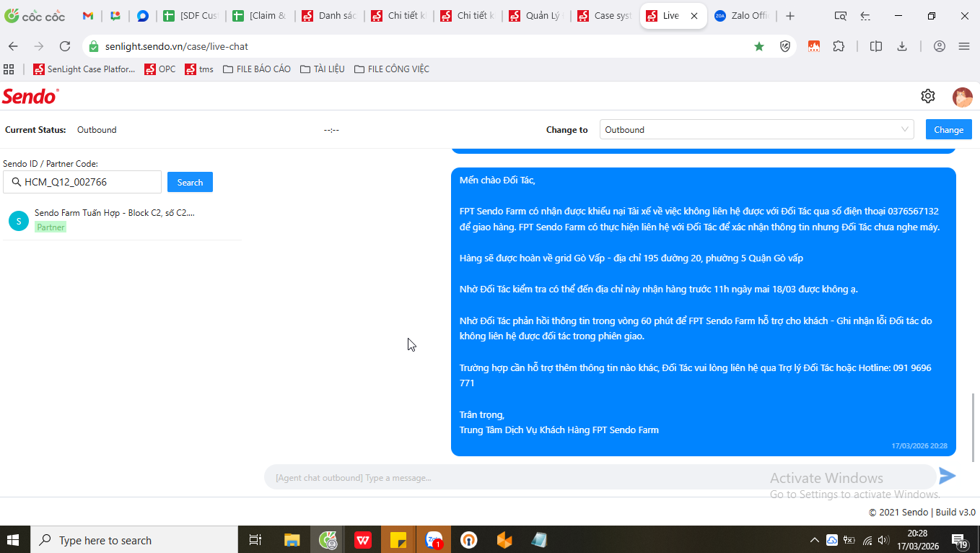Switch to the SDF Cus spreadsheet tab
This screenshot has height=553, width=980.
click(190, 16)
